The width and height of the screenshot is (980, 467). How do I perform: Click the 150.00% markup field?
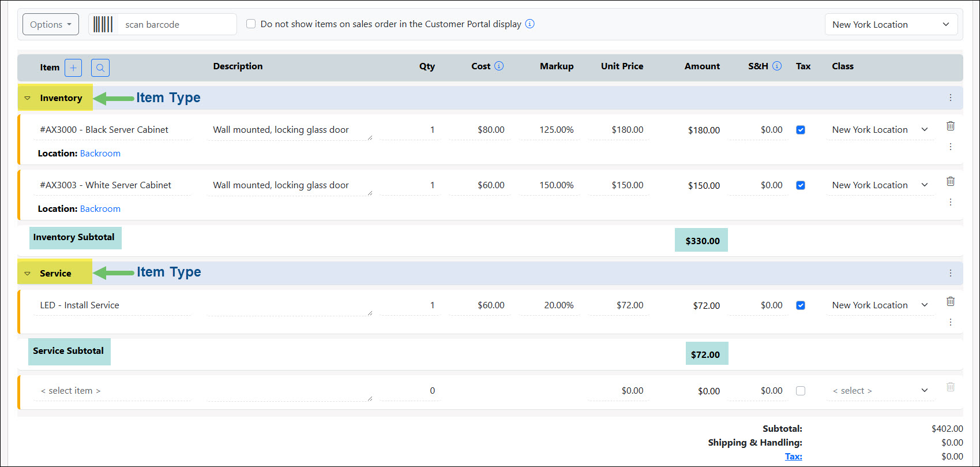pyautogui.click(x=549, y=185)
